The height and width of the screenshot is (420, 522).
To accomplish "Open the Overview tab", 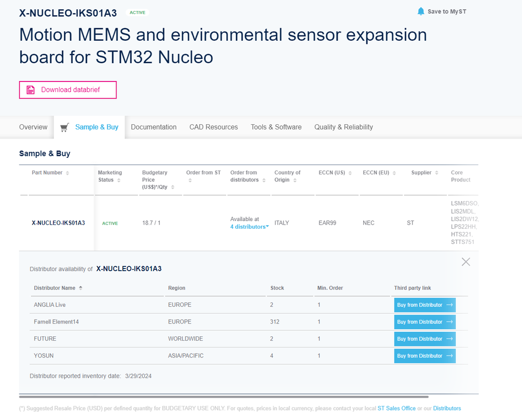I will pos(33,127).
